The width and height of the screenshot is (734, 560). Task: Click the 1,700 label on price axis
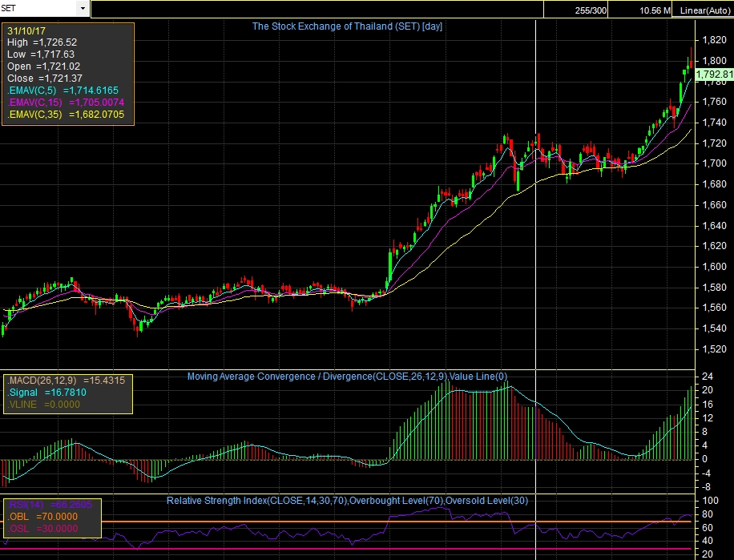pos(715,163)
